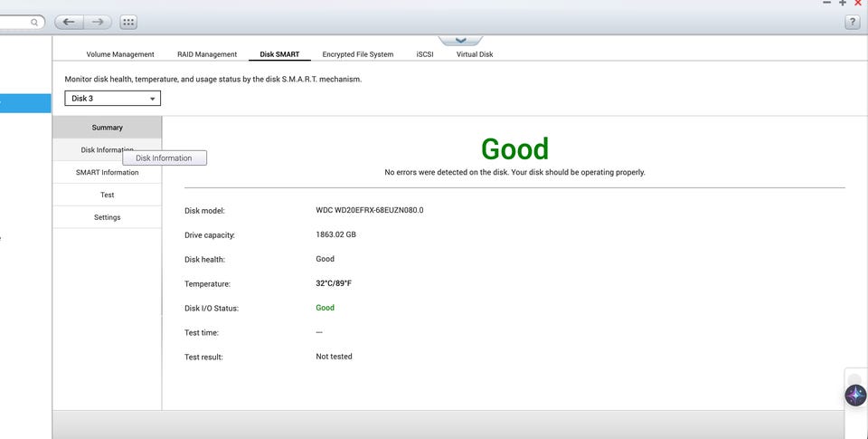
Task: Click the green Disk I/O Status Good value
Action: coord(325,308)
